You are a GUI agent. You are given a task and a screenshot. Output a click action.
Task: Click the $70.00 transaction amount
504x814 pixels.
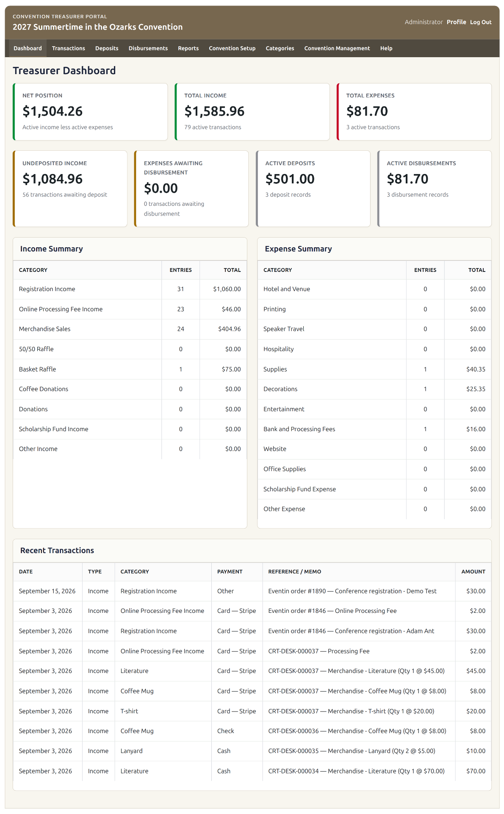(x=476, y=771)
